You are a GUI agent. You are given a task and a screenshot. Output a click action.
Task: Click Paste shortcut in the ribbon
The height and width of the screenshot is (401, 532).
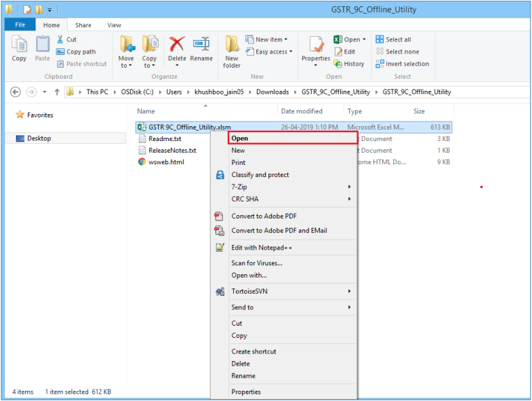[82, 64]
